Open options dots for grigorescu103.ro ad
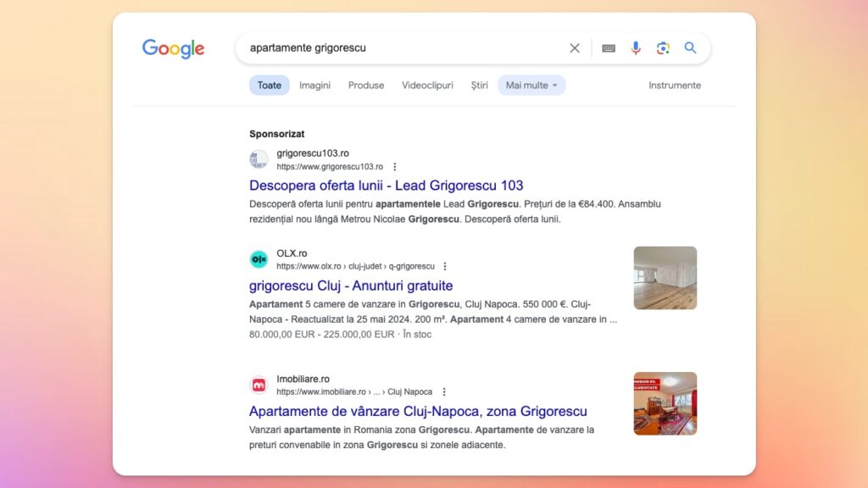The image size is (868, 488). [395, 167]
